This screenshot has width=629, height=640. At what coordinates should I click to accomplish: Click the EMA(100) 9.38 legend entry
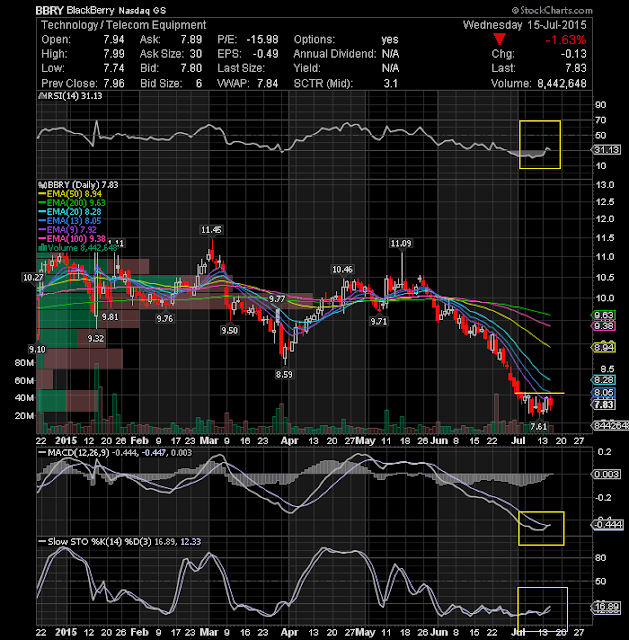click(72, 239)
